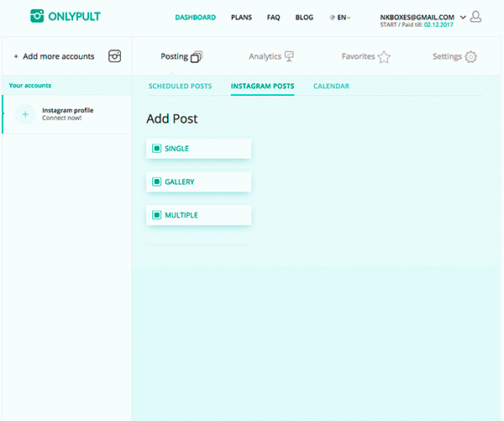This screenshot has height=421, width=504.
Task: Open the EN language dropdown
Action: 340,18
